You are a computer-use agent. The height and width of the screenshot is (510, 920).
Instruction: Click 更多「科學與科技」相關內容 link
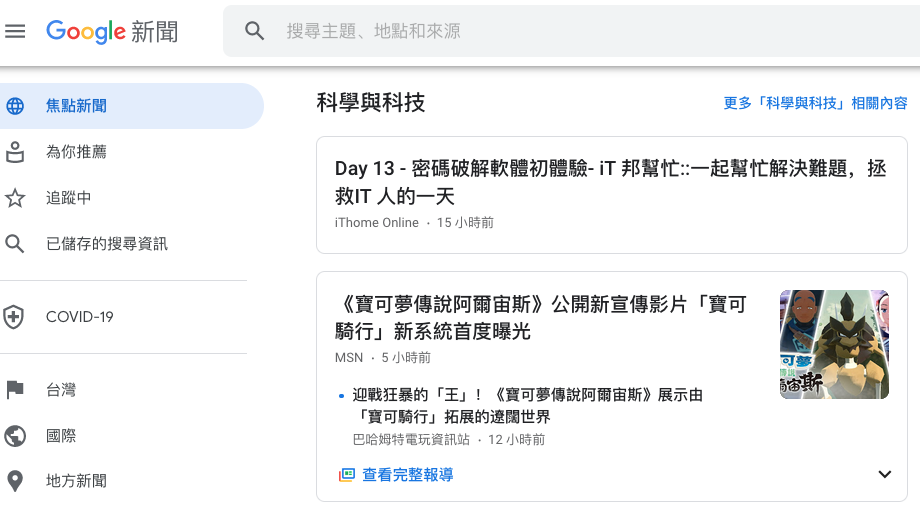(816, 103)
